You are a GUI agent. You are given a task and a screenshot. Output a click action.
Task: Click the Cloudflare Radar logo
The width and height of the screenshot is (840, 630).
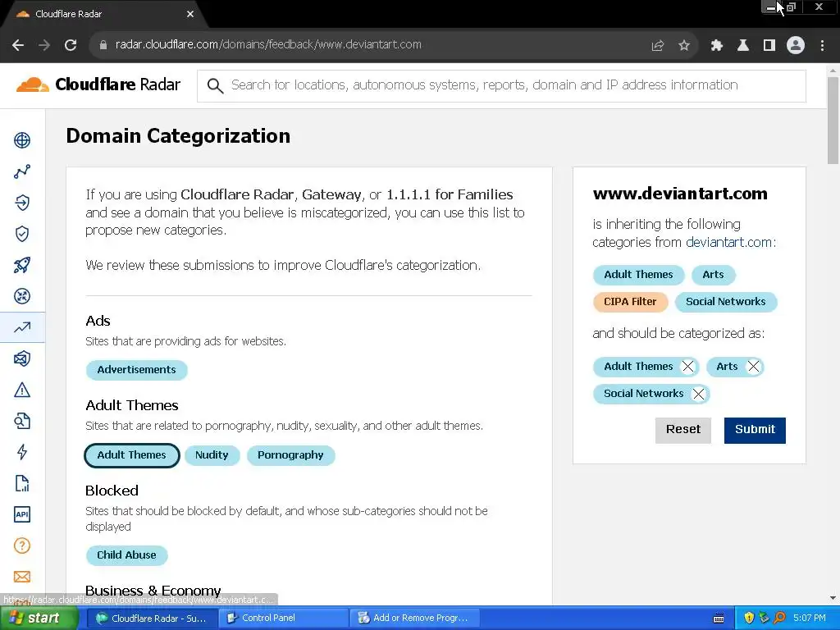(x=98, y=84)
